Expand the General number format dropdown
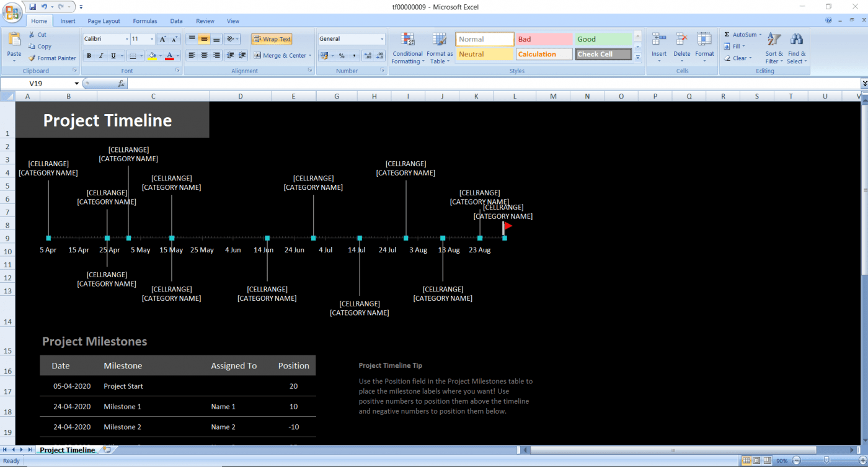This screenshot has height=467, width=868. [x=382, y=39]
